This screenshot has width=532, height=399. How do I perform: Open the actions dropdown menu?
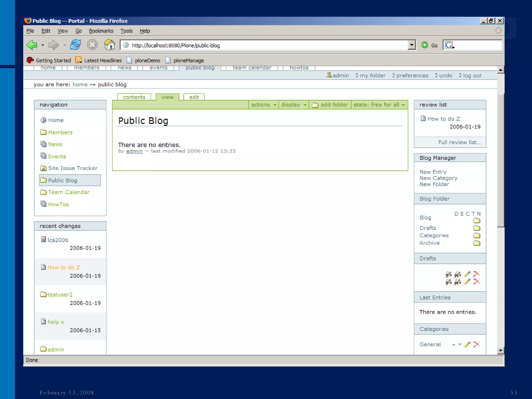(264, 105)
